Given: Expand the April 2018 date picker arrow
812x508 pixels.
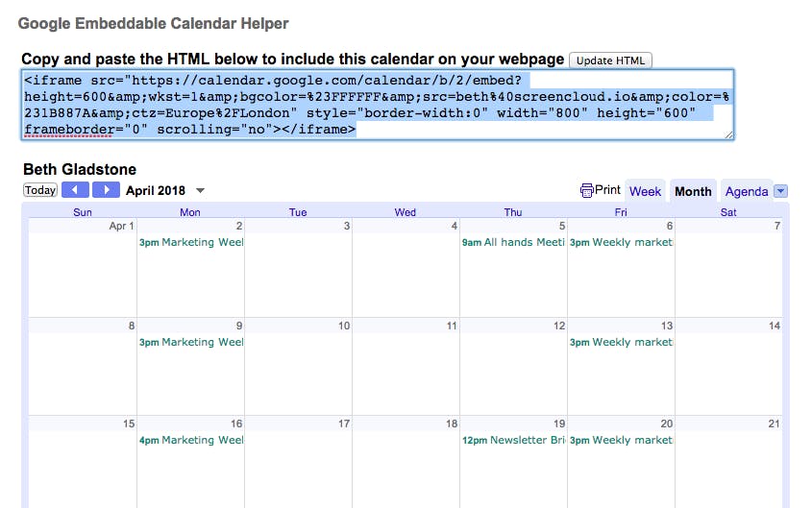Looking at the screenshot, I should (201, 191).
